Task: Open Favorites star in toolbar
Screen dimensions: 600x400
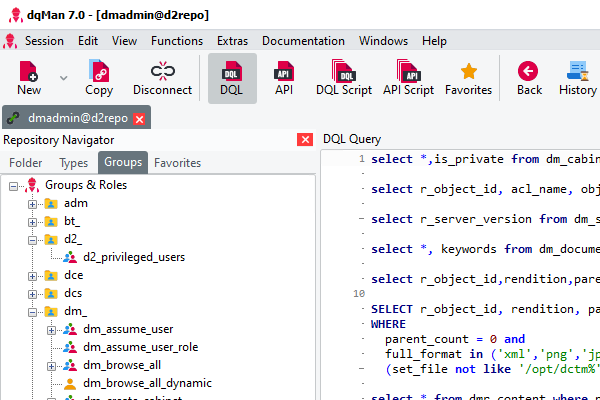Action: pyautogui.click(x=469, y=71)
